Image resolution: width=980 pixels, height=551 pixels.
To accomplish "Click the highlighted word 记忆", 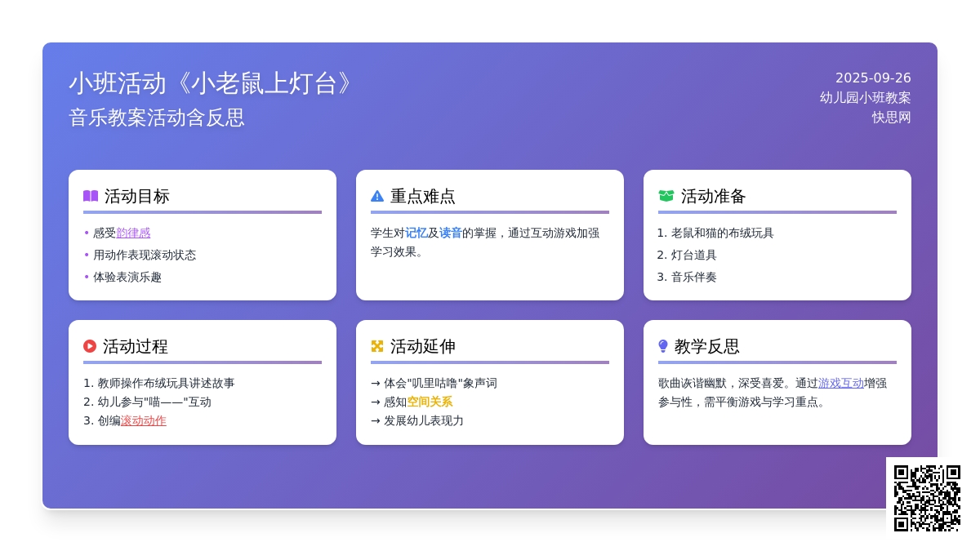I will pos(416,233).
